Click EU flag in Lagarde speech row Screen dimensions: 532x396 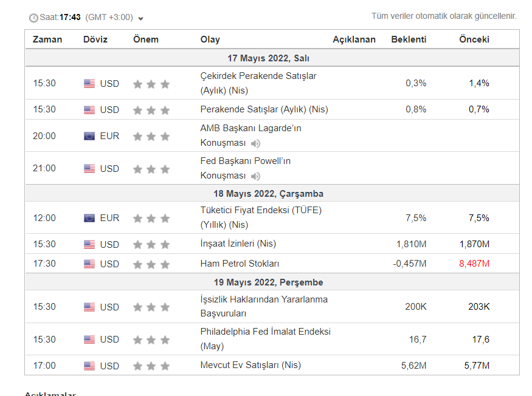pos(89,136)
